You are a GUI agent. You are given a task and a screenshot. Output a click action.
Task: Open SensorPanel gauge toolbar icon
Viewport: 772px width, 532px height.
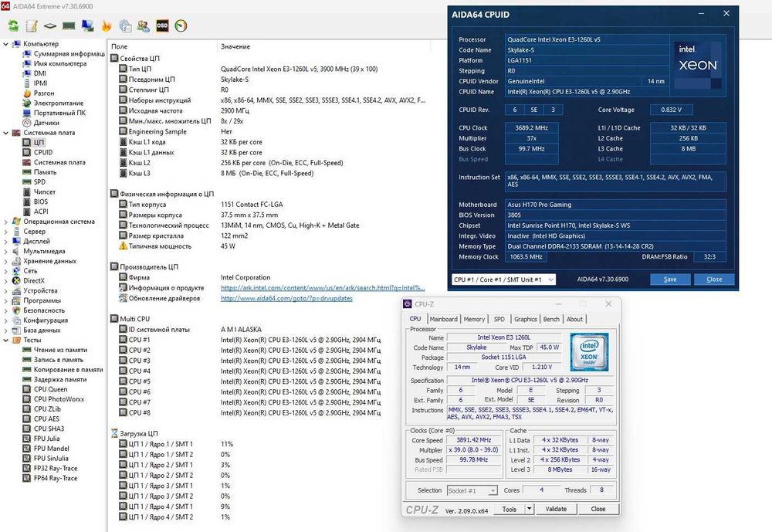(181, 25)
